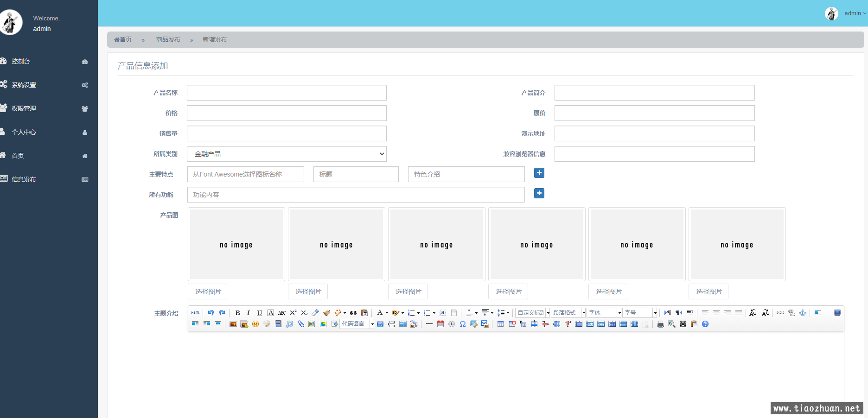Open find and replace binoculars icon
868x418 pixels.
tap(683, 324)
